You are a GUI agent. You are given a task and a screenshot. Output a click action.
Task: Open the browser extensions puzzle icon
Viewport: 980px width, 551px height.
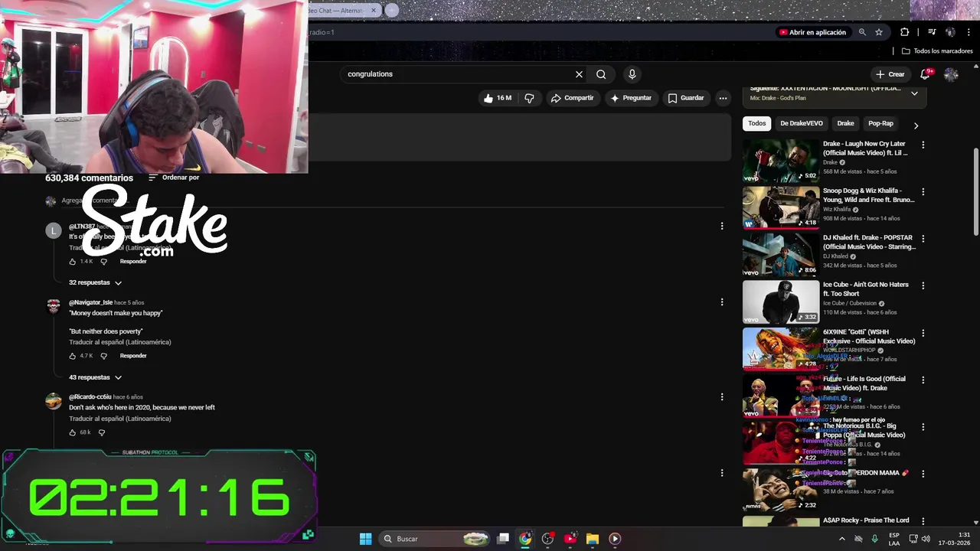click(904, 32)
